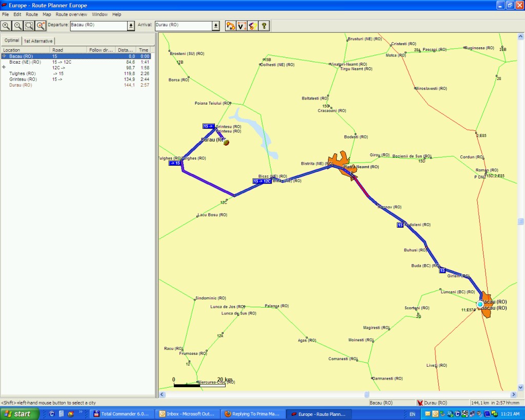
Task: Open the Departure dropdown arrow
Action: point(131,26)
